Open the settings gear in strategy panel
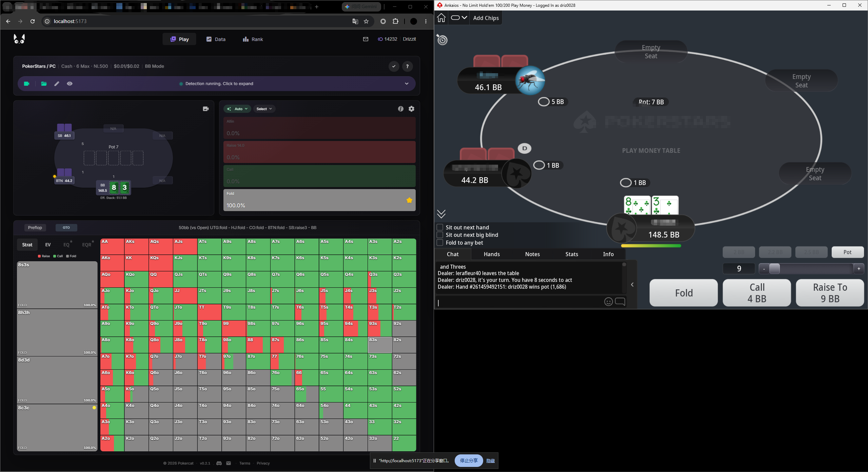Viewport: 868px width, 472px height. tap(411, 109)
